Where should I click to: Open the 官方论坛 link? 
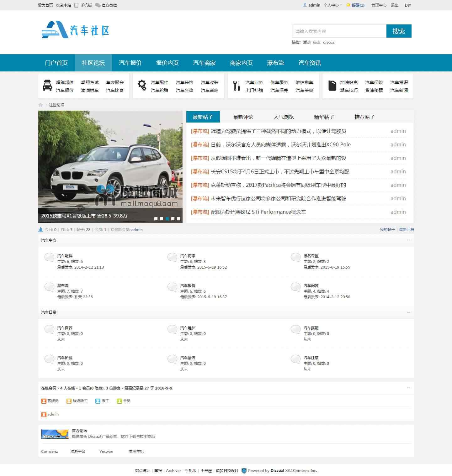(x=79, y=431)
